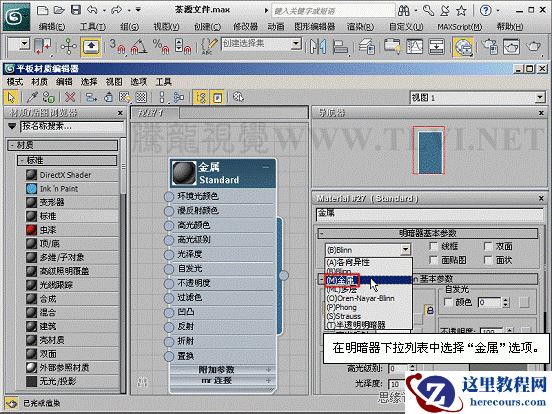Image resolution: width=552 pixels, height=414 pixels.
Task: Open the 编辑(E) main menu
Action: pos(52,27)
